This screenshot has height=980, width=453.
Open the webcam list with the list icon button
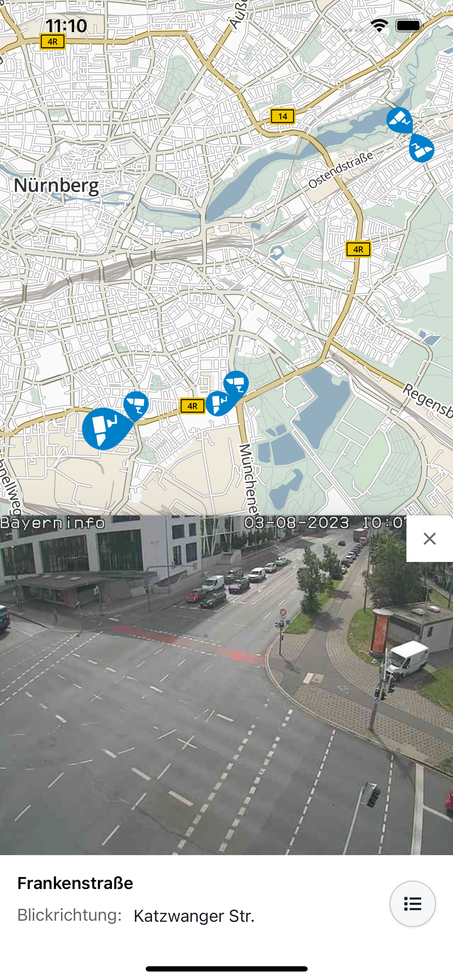click(x=413, y=903)
